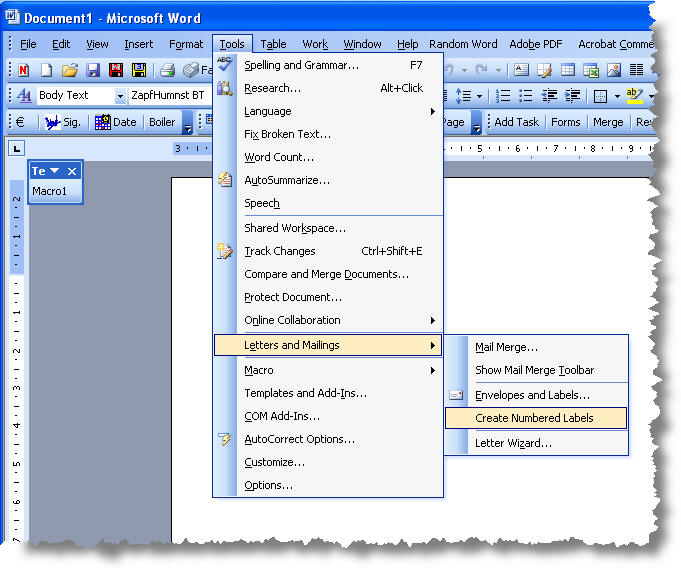Print with the printer icon

click(167, 70)
